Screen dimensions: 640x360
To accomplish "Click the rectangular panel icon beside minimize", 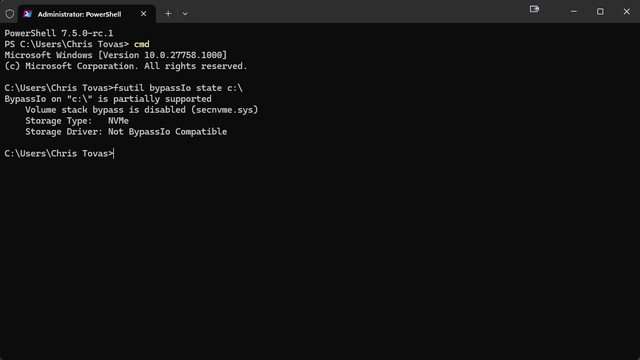I will [x=534, y=9].
